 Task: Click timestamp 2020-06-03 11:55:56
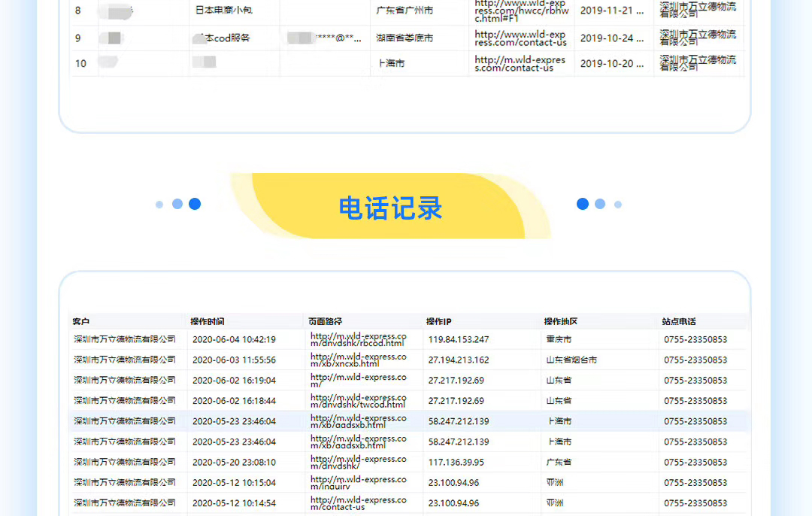[x=234, y=360]
